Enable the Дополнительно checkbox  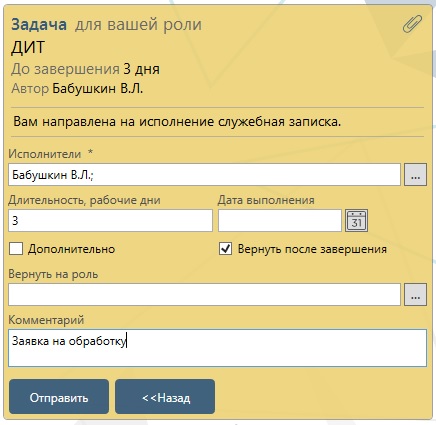point(16,249)
